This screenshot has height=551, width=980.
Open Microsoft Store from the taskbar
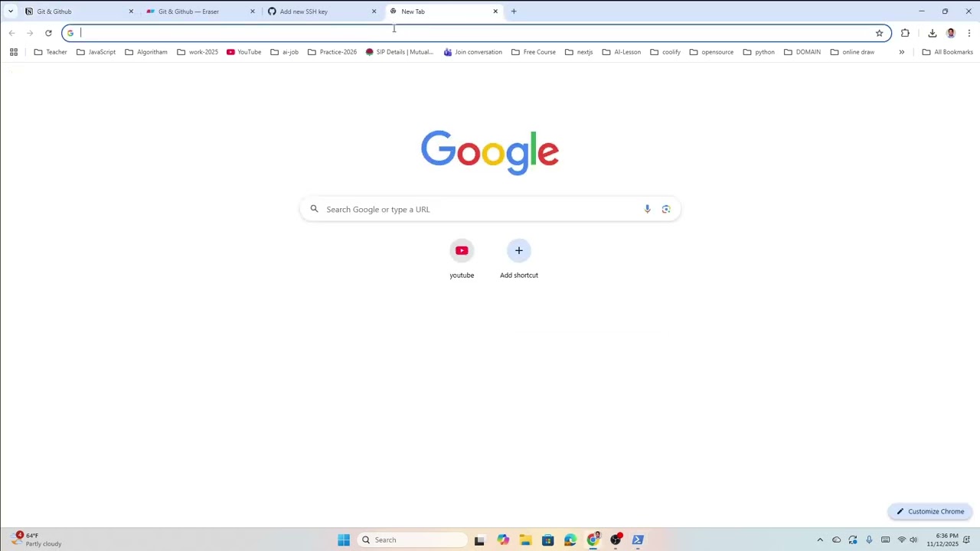click(547, 540)
